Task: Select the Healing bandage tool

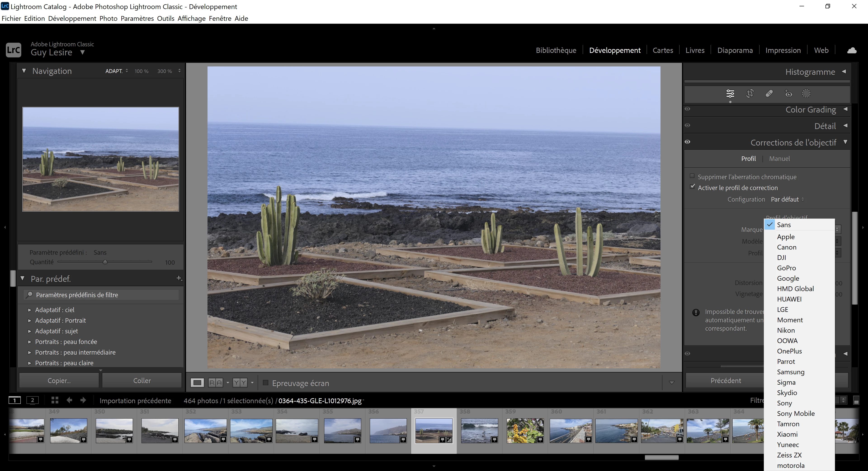Action: (x=769, y=94)
